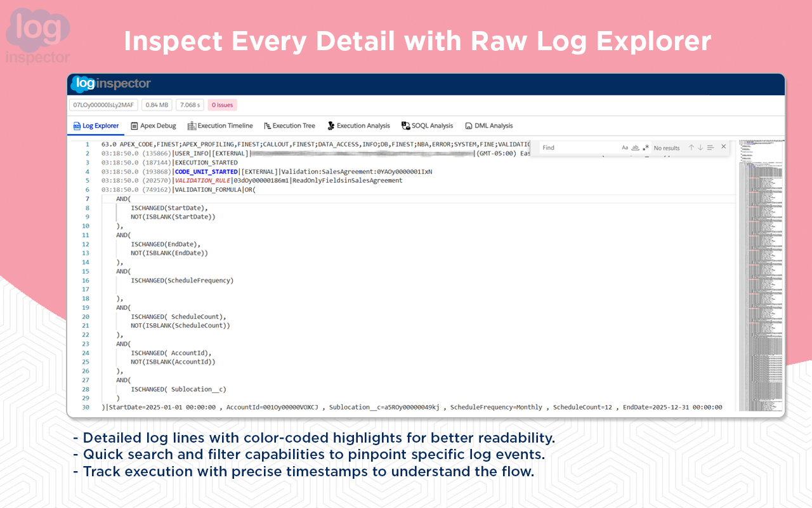
Task: Click the EXECUTION_STARTED log line
Action: [206, 163]
